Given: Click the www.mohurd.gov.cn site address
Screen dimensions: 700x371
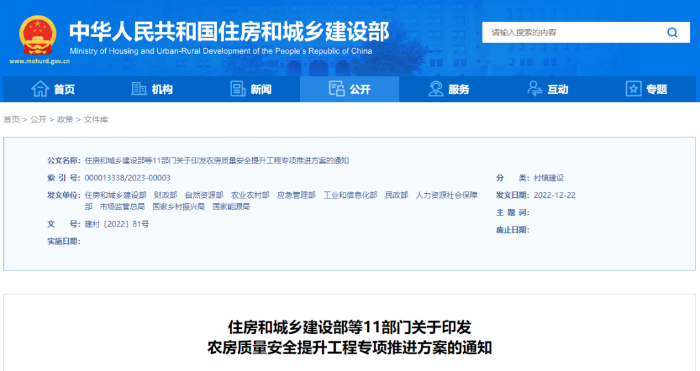Looking at the screenshot, I should coord(39,61).
